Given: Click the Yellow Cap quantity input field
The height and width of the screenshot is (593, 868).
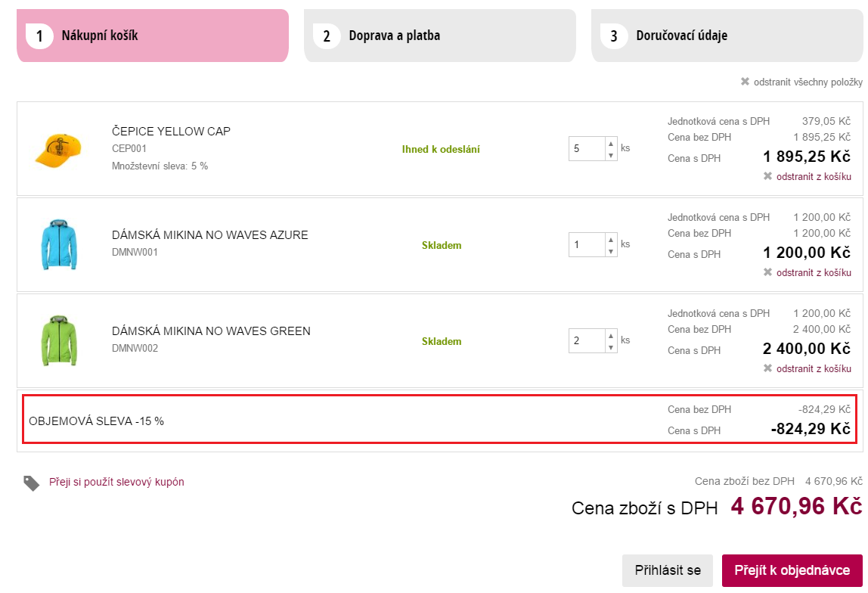Looking at the screenshot, I should [x=587, y=148].
